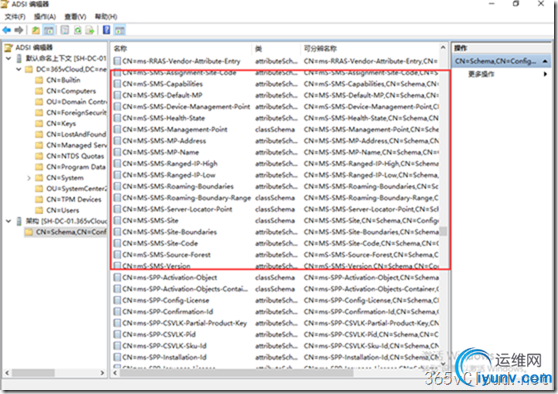Click the tree pane horizontal scrollbar right arrow
The width and height of the screenshot is (558, 394).
(102, 373)
